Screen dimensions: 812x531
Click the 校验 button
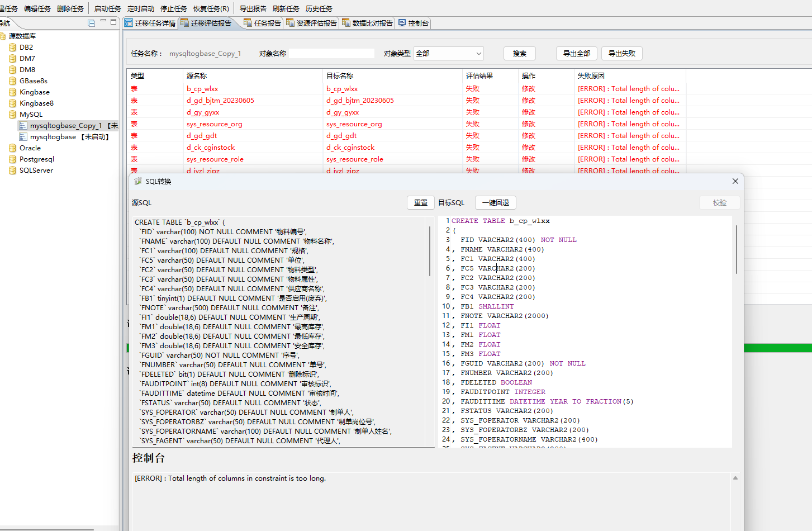pos(720,203)
